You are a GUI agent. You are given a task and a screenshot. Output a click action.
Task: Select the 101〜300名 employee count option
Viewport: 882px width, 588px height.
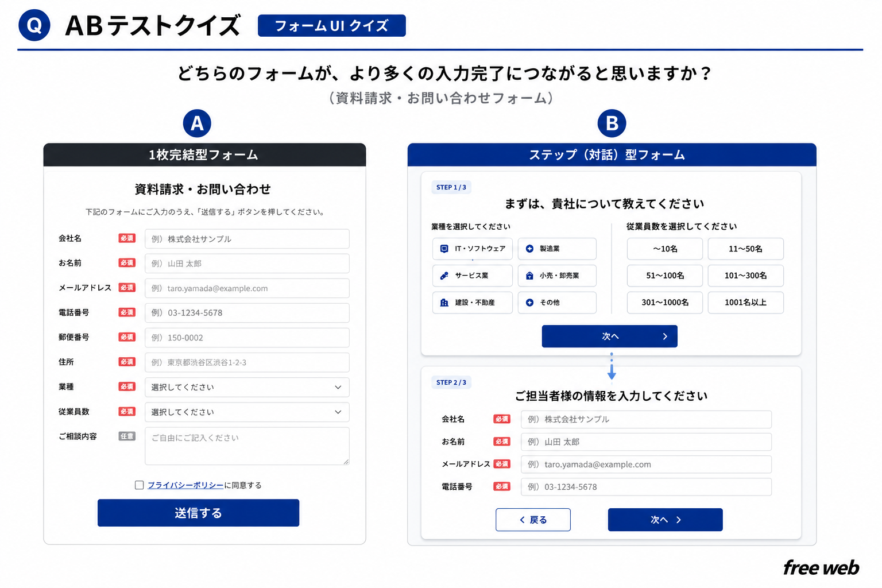coord(745,276)
